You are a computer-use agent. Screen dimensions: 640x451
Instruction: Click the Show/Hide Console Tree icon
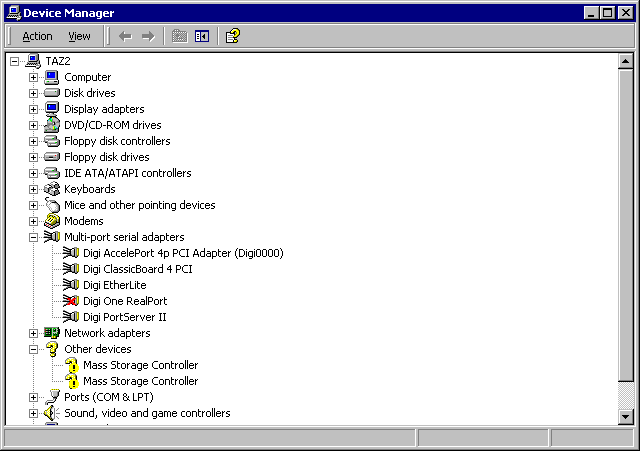pos(202,36)
